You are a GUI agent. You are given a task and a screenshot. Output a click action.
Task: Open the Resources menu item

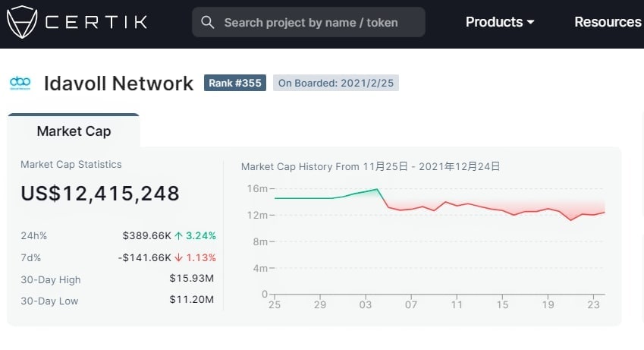coord(608,22)
